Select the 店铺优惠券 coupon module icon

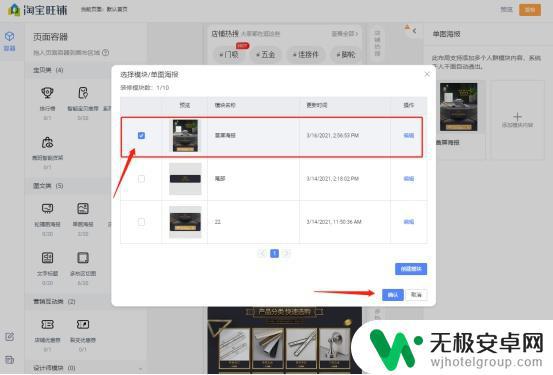click(x=47, y=324)
